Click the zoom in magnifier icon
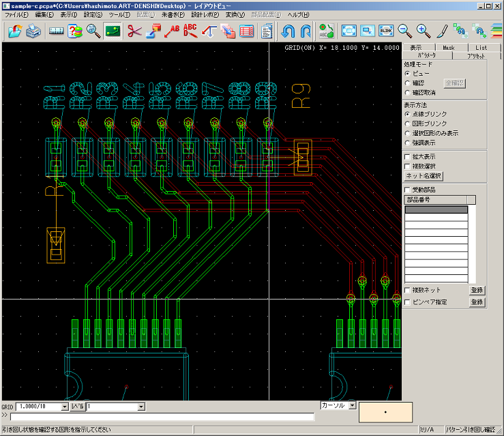 424,31
